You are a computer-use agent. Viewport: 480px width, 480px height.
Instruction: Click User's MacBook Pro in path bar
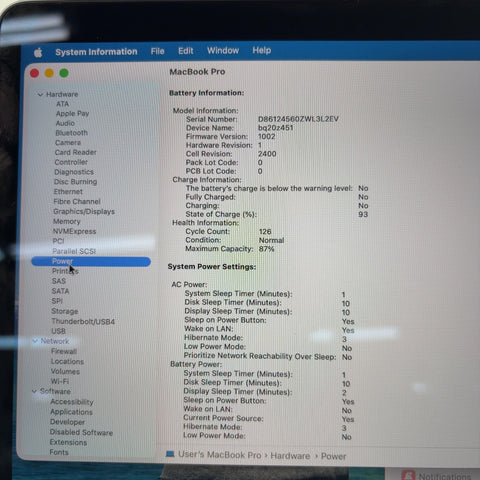click(x=220, y=455)
